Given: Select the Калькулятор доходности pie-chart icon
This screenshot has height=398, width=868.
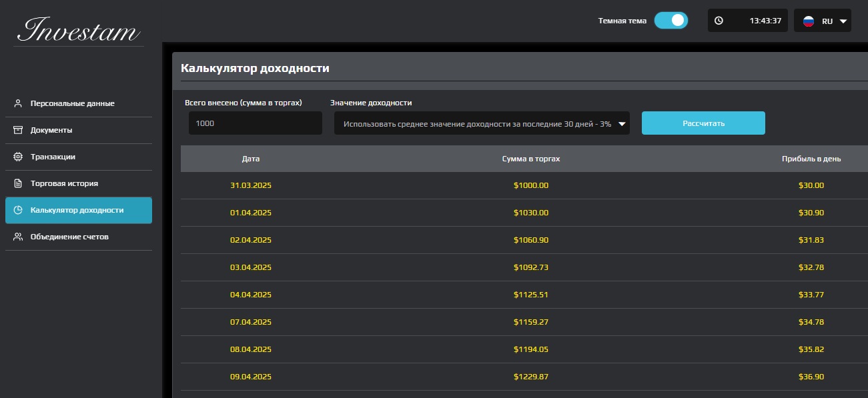Looking at the screenshot, I should pyautogui.click(x=17, y=210).
